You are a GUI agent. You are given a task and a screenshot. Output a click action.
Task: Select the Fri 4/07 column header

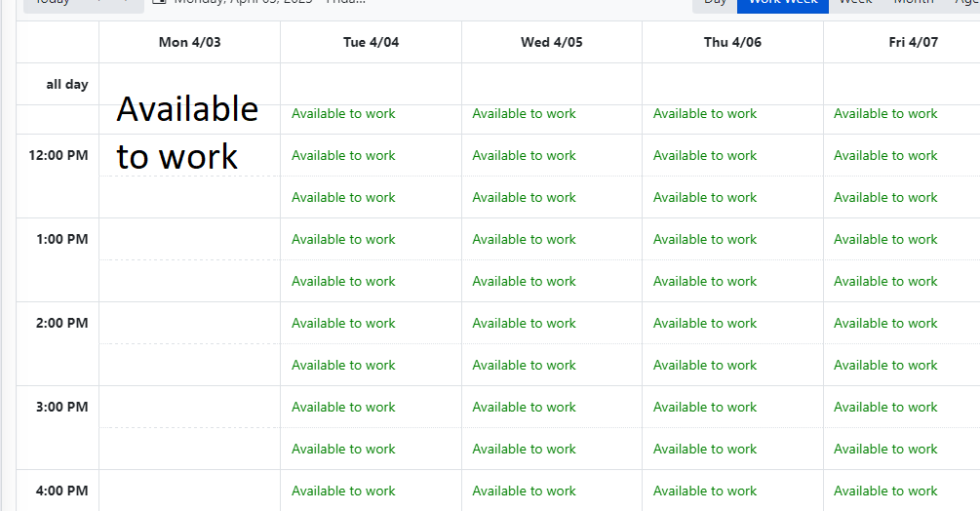(x=913, y=42)
